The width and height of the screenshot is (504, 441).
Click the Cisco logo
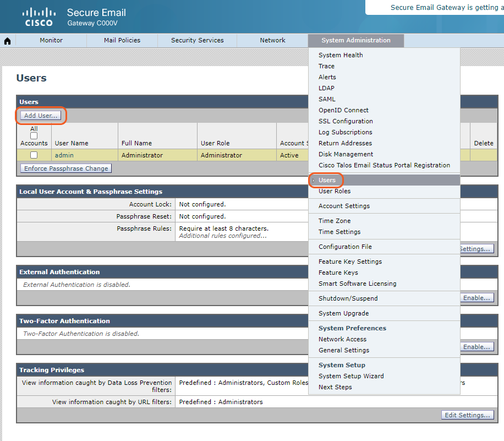coord(39,17)
